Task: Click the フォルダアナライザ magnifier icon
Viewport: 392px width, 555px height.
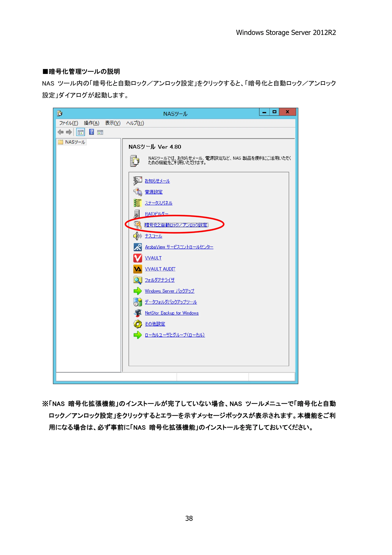Action: coord(138,280)
